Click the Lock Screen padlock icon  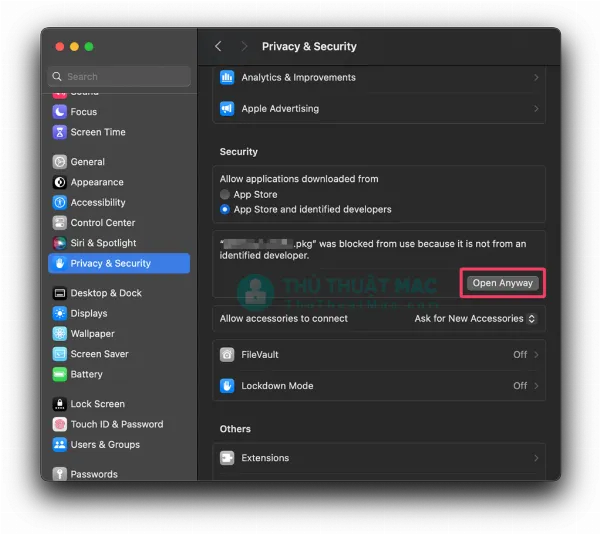(59, 404)
